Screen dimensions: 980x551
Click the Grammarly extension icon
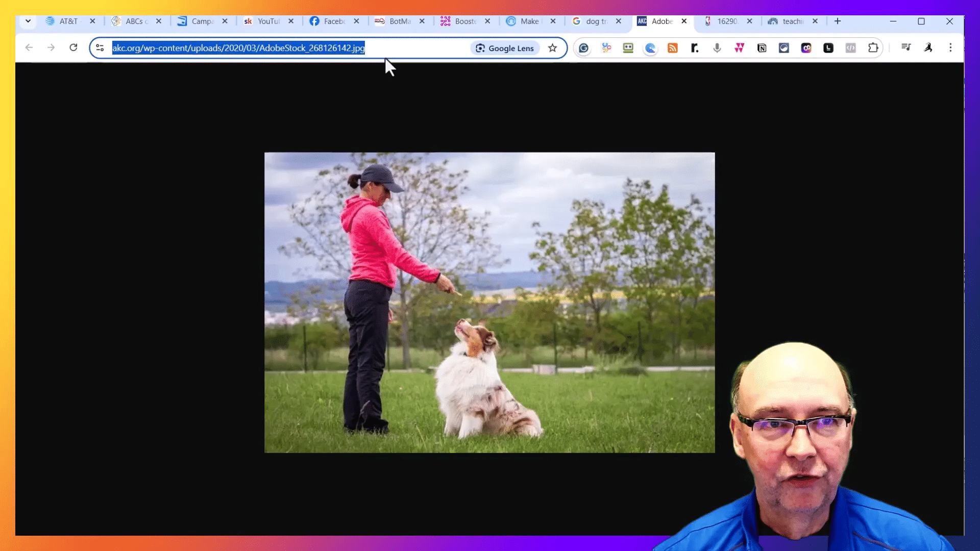(583, 48)
